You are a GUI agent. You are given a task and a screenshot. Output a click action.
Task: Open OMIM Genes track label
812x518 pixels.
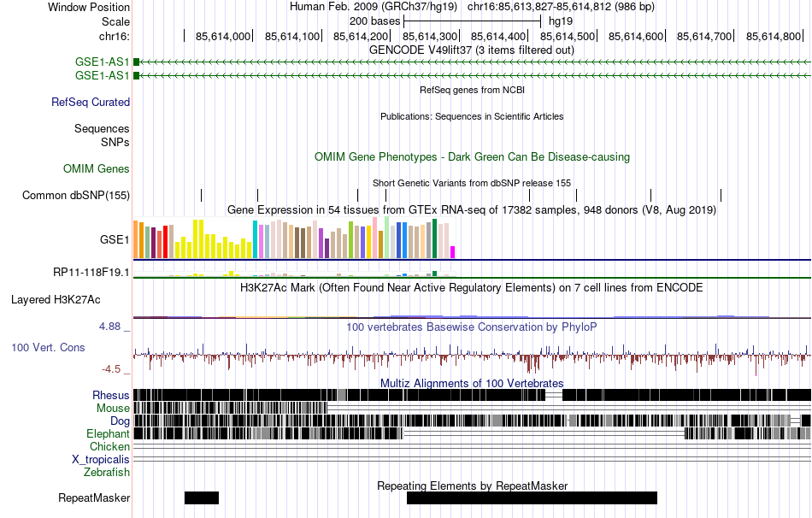point(97,169)
